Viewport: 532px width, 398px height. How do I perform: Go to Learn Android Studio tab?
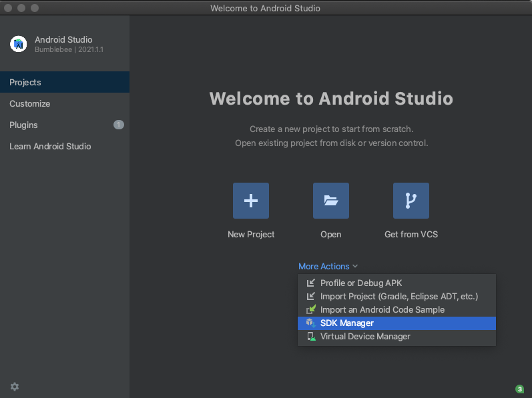pyautogui.click(x=65, y=146)
